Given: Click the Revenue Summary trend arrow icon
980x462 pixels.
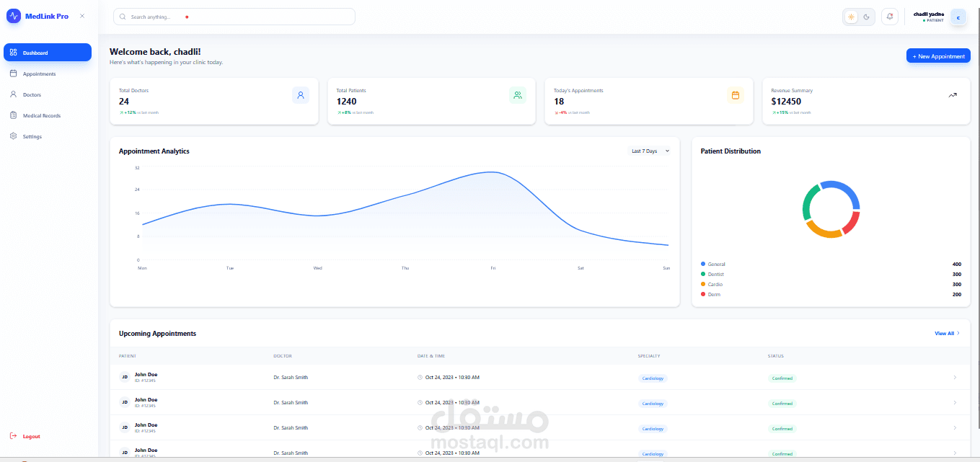Looking at the screenshot, I should 953,95.
